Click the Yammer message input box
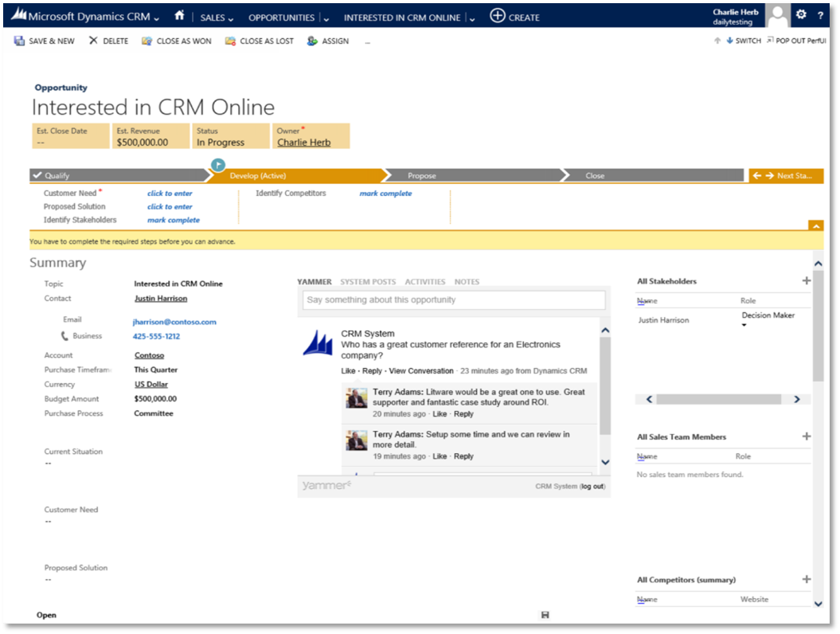Image resolution: width=840 pixels, height=634 pixels. pos(454,300)
